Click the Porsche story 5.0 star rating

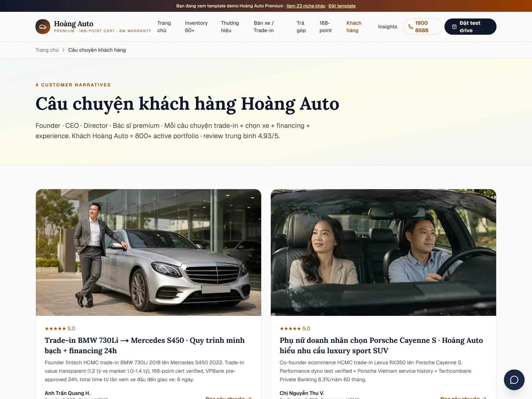(x=295, y=328)
